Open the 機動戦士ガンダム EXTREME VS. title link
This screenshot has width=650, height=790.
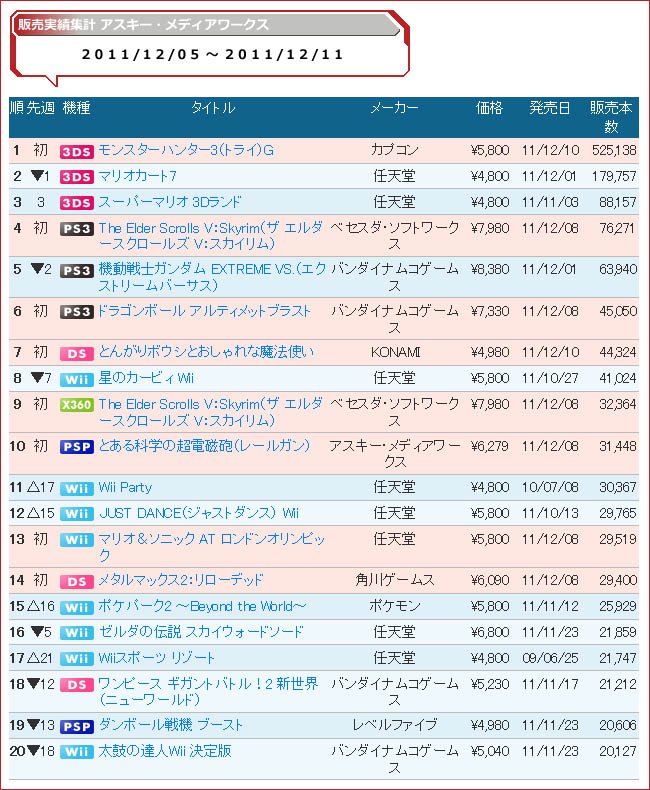click(x=212, y=277)
